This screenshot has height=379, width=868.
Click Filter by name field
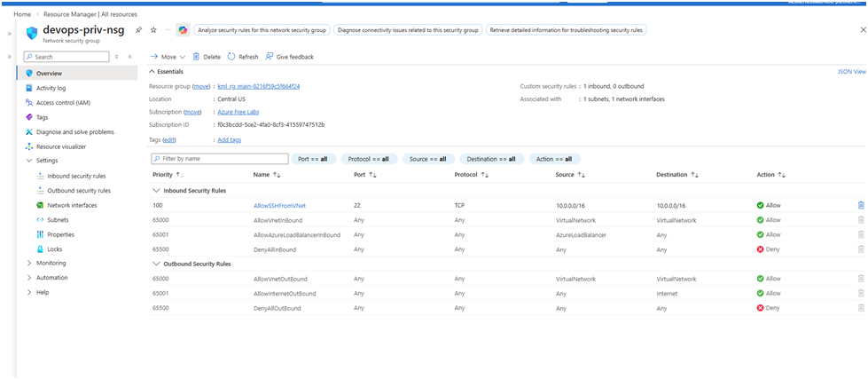[220, 159]
